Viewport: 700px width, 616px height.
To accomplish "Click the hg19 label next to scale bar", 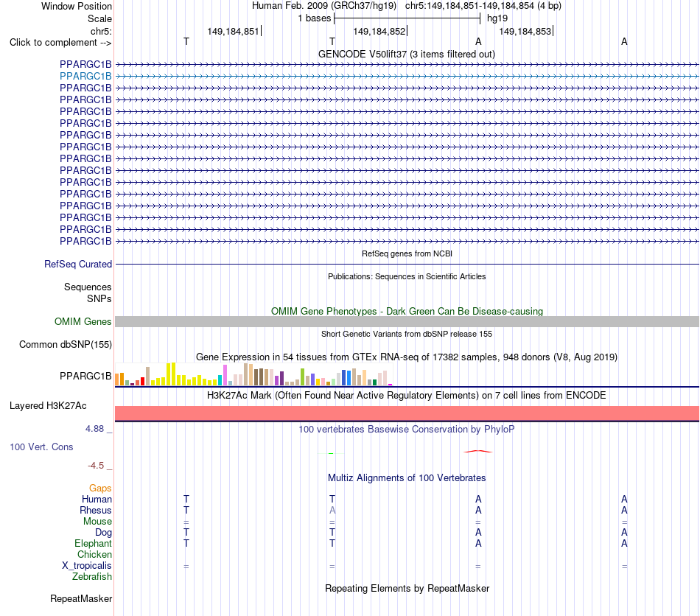I will [x=497, y=18].
